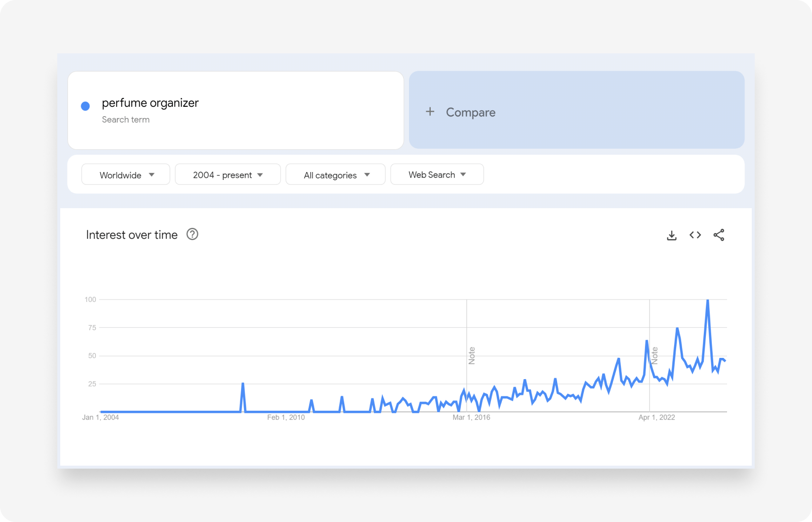Click the Interest over time heading
Image resolution: width=812 pixels, height=522 pixels.
point(132,235)
